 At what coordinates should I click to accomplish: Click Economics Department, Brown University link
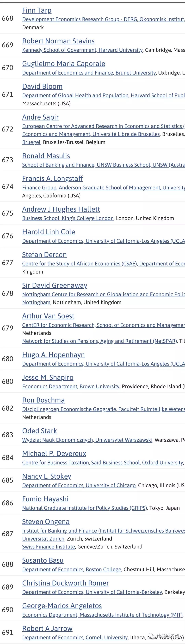(71, 386)
